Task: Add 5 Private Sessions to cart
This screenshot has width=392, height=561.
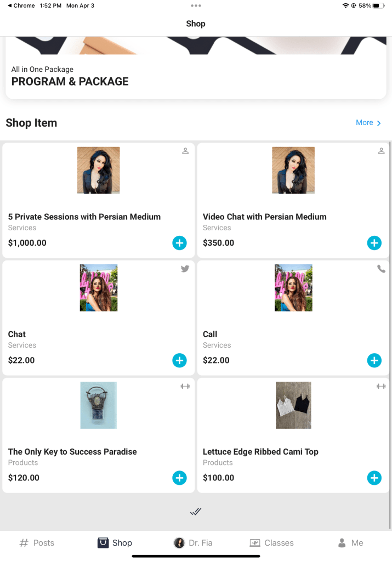Action: click(179, 243)
